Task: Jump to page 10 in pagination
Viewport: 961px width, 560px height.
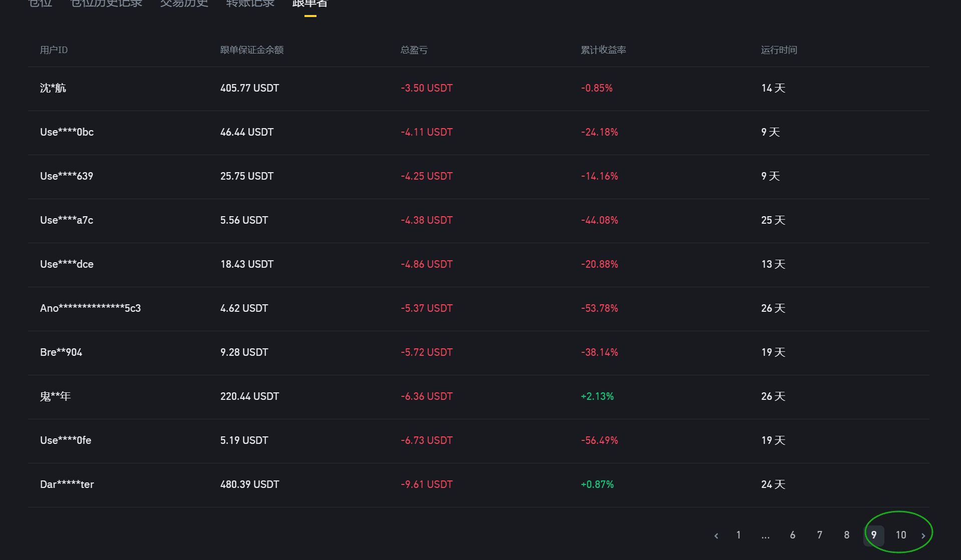Action: coord(901,535)
